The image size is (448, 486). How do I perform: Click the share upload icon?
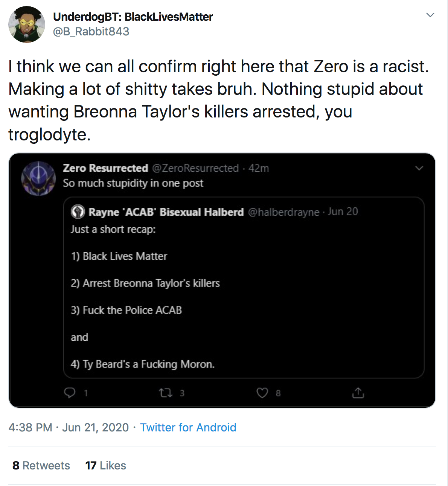[x=358, y=393]
